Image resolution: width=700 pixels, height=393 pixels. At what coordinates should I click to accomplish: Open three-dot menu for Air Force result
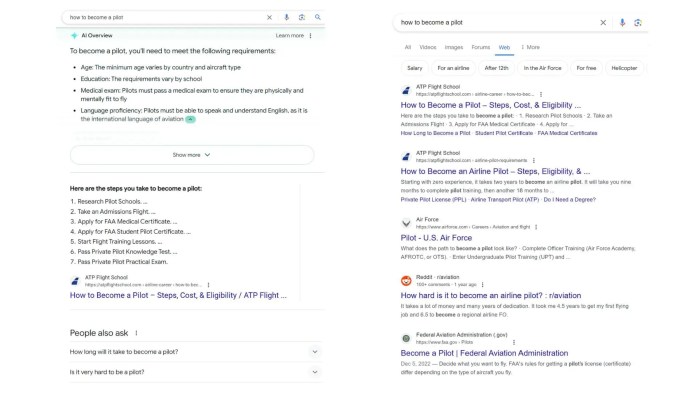(536, 227)
